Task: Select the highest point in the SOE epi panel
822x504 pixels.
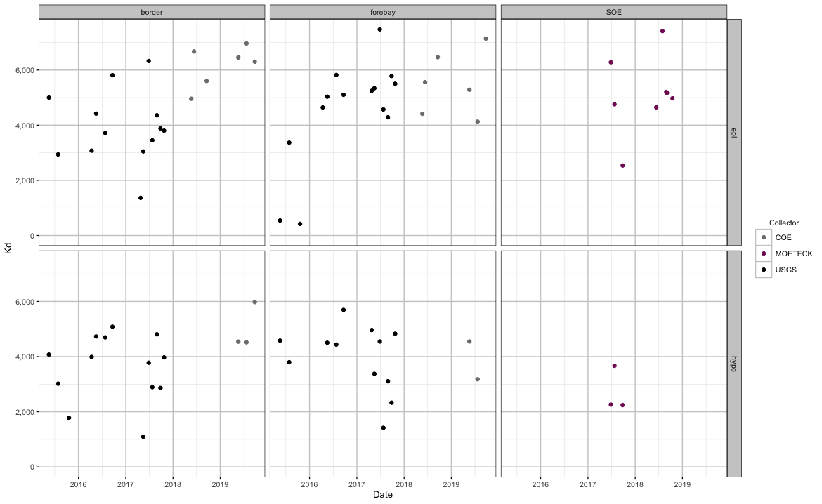Action: (663, 31)
